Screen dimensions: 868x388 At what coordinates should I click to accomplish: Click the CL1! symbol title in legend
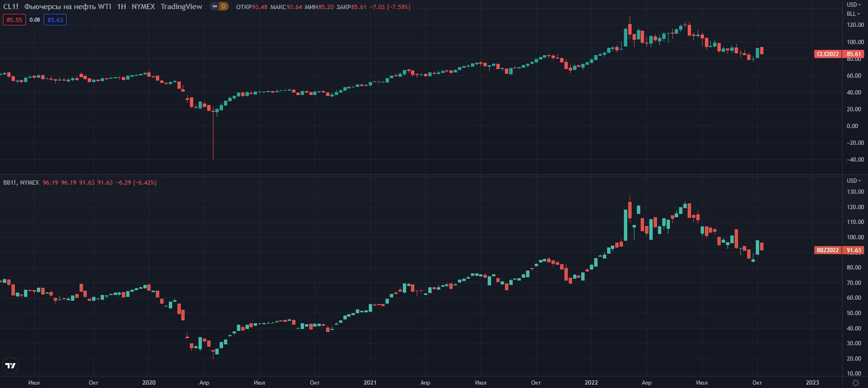point(11,7)
